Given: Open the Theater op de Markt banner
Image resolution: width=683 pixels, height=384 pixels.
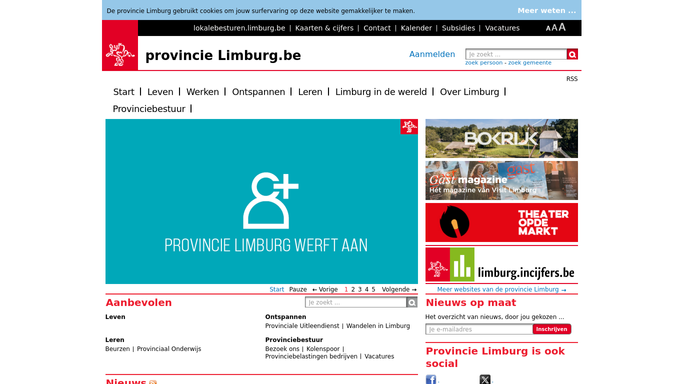Looking at the screenshot, I should coord(502,222).
